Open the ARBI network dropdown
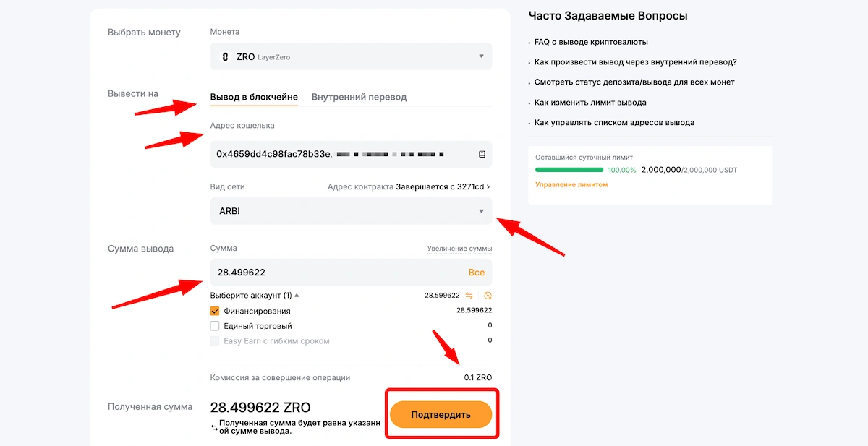Screen dimensions: 868x446 pyautogui.click(x=481, y=210)
